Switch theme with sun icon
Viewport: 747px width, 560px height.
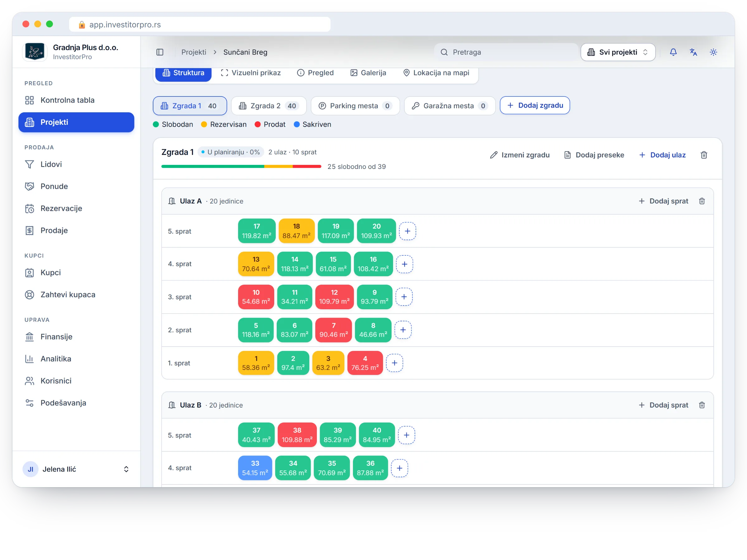click(713, 52)
